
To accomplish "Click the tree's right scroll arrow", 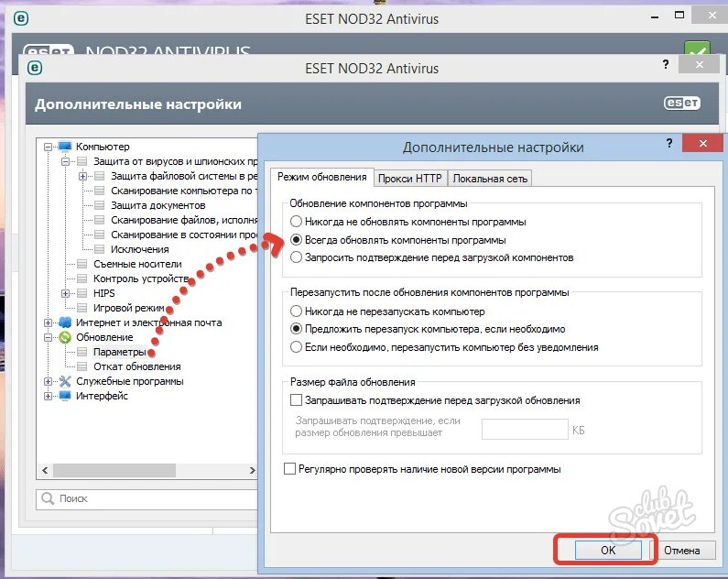I will tap(252, 470).
